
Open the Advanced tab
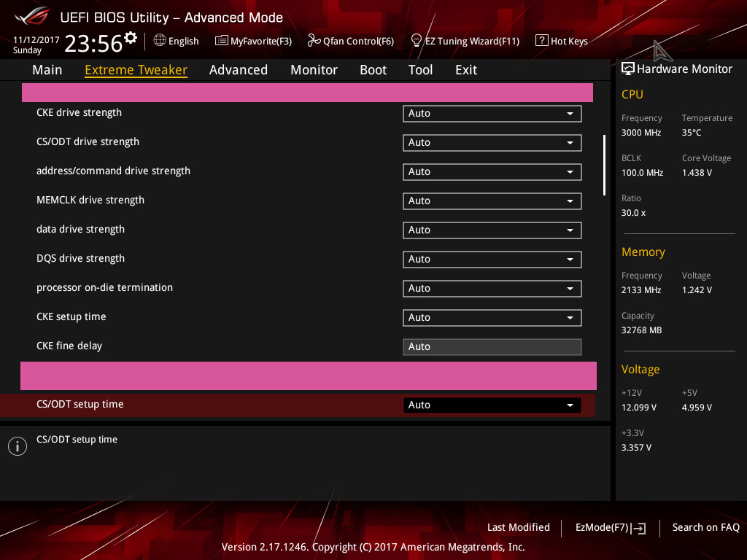[239, 70]
